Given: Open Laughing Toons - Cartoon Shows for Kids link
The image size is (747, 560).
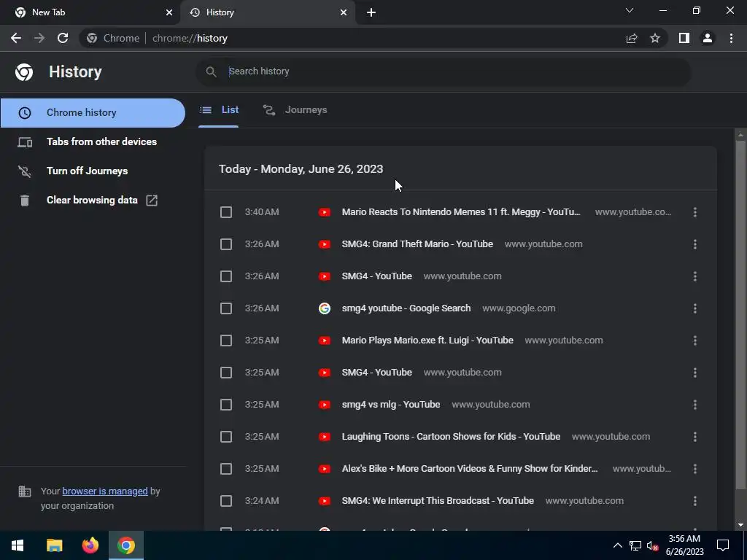Looking at the screenshot, I should point(451,436).
